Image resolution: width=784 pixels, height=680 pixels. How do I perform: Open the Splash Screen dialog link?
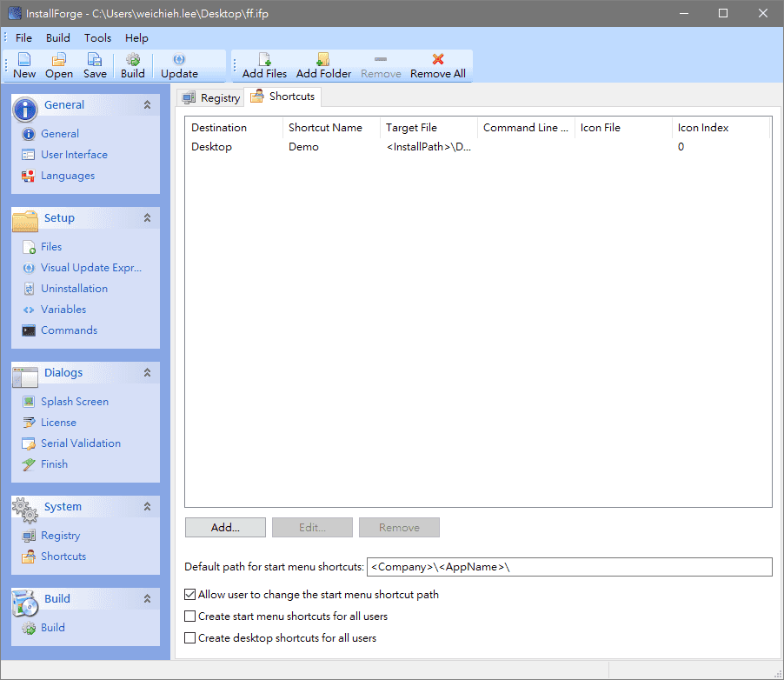pos(75,402)
